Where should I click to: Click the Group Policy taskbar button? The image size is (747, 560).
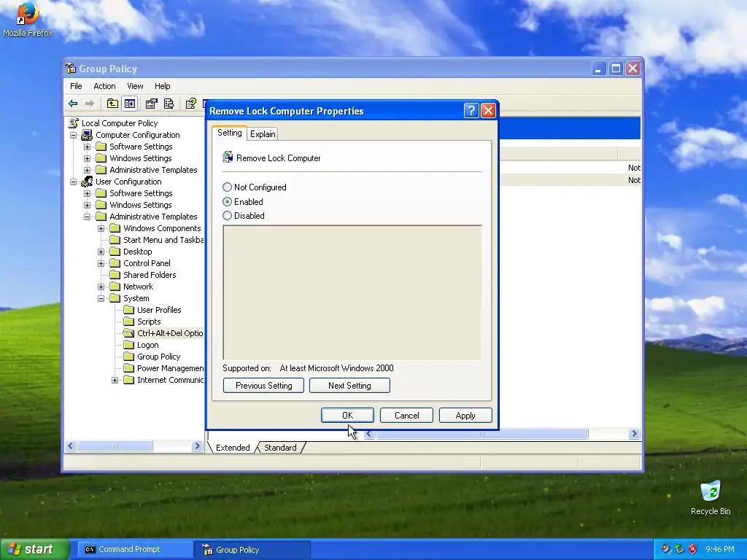tap(252, 550)
